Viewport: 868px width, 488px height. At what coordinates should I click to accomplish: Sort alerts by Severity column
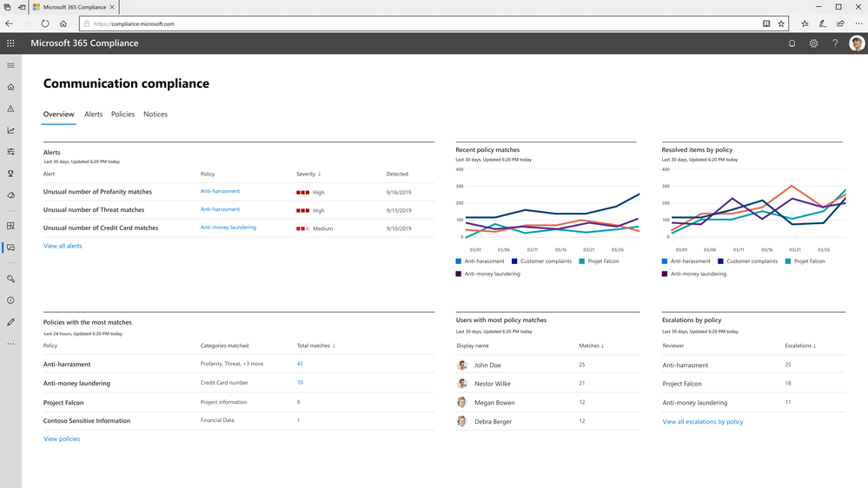[308, 174]
